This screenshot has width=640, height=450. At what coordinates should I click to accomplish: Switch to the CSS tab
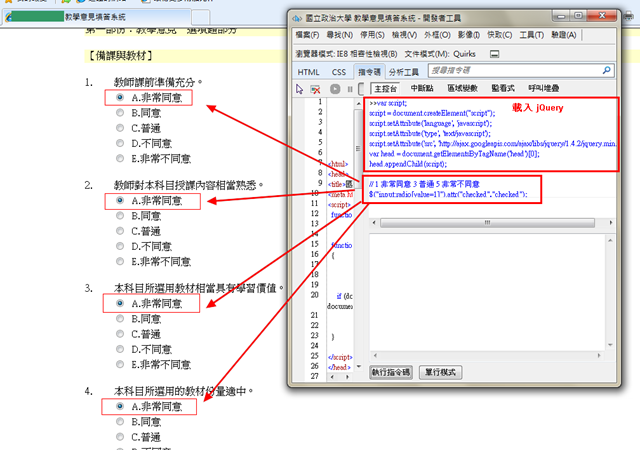339,72
